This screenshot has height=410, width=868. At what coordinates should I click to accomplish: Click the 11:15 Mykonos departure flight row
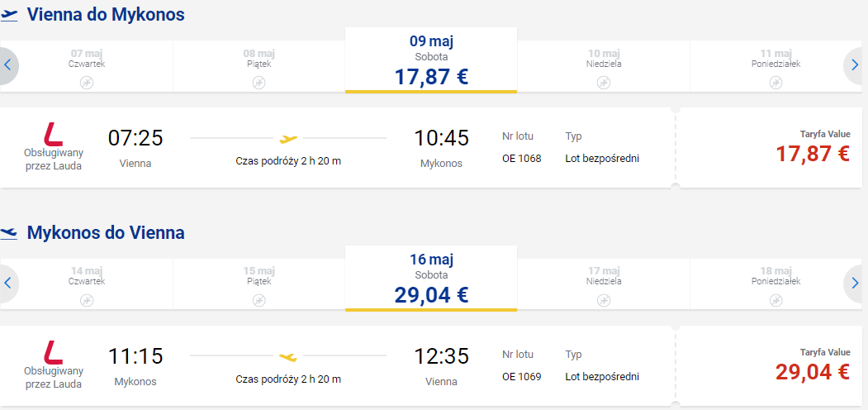coord(338,365)
